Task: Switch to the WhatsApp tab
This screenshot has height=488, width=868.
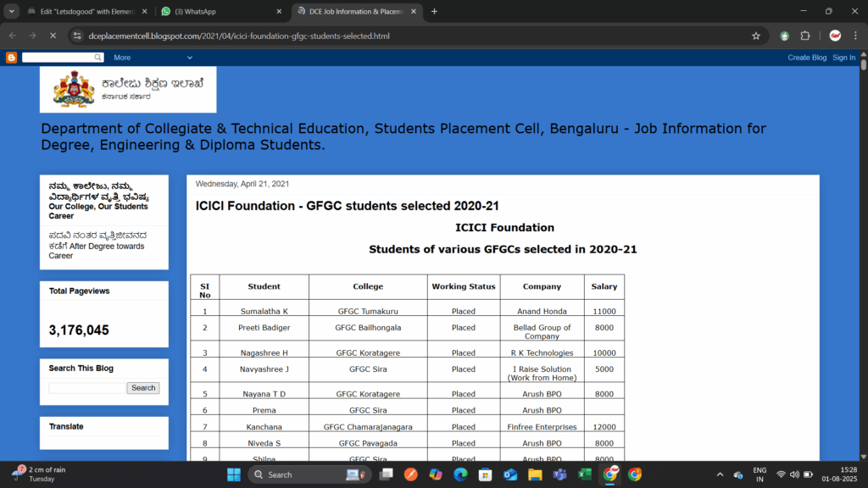Action: pos(220,12)
